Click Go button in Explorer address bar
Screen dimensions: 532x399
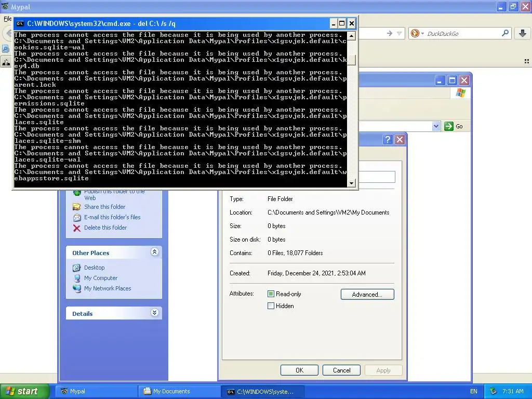(x=454, y=126)
